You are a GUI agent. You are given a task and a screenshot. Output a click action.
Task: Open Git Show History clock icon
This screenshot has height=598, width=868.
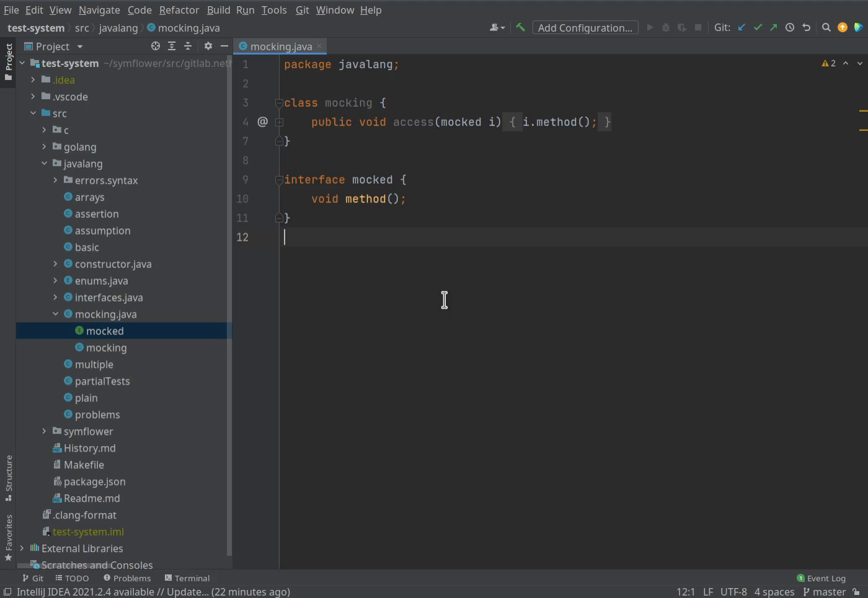pyautogui.click(x=790, y=27)
